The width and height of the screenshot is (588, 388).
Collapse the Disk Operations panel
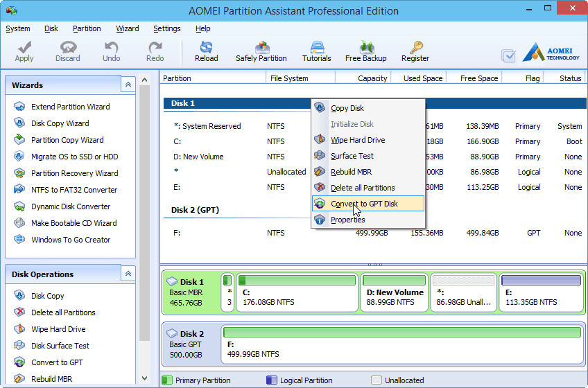coord(128,274)
